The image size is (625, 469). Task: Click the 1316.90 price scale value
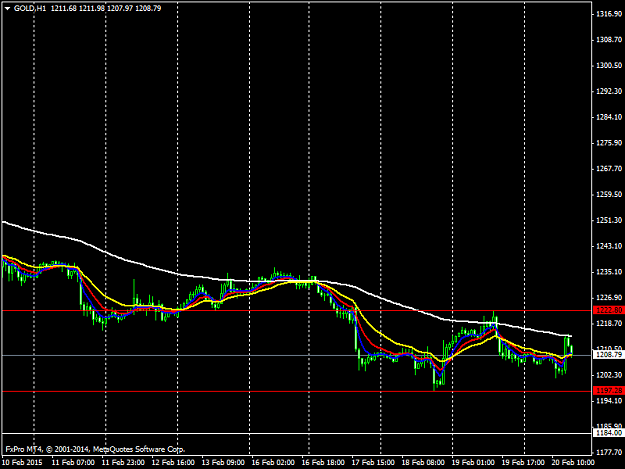[609, 14]
